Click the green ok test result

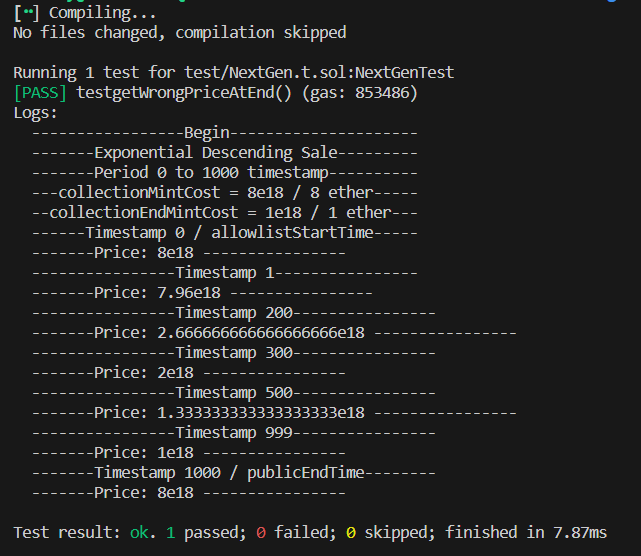[x=139, y=533]
